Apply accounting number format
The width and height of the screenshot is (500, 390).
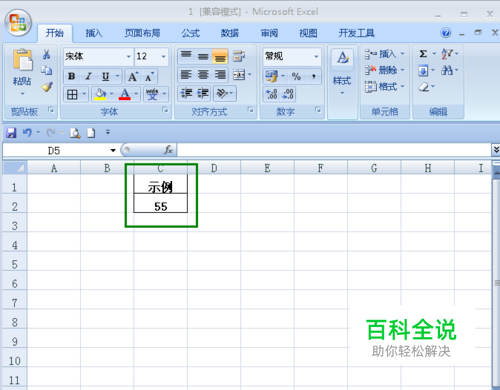271,76
